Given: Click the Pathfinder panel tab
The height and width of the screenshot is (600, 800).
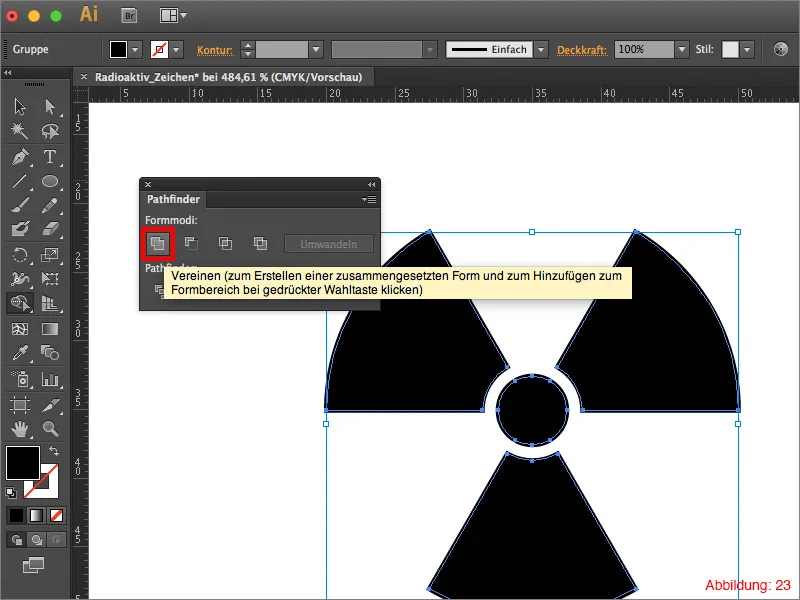Looking at the screenshot, I should click(x=173, y=199).
